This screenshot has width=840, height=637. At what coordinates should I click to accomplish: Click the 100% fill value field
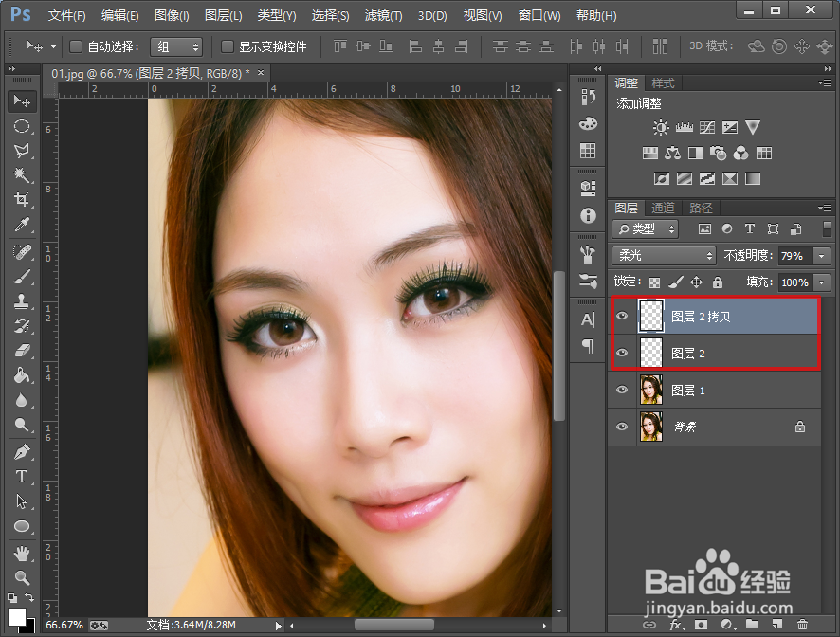click(x=795, y=282)
